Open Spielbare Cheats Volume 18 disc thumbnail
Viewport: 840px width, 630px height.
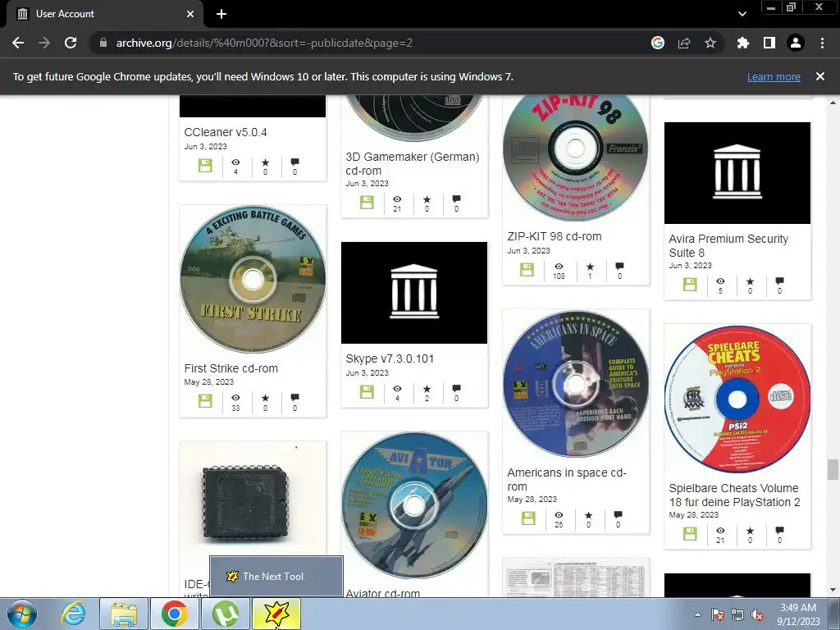(737, 399)
